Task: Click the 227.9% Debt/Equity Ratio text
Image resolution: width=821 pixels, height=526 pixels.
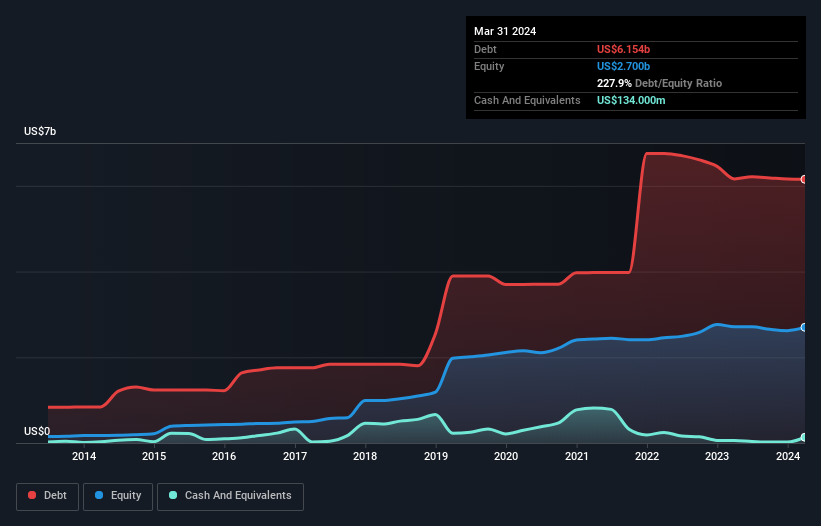Action: pyautogui.click(x=659, y=83)
